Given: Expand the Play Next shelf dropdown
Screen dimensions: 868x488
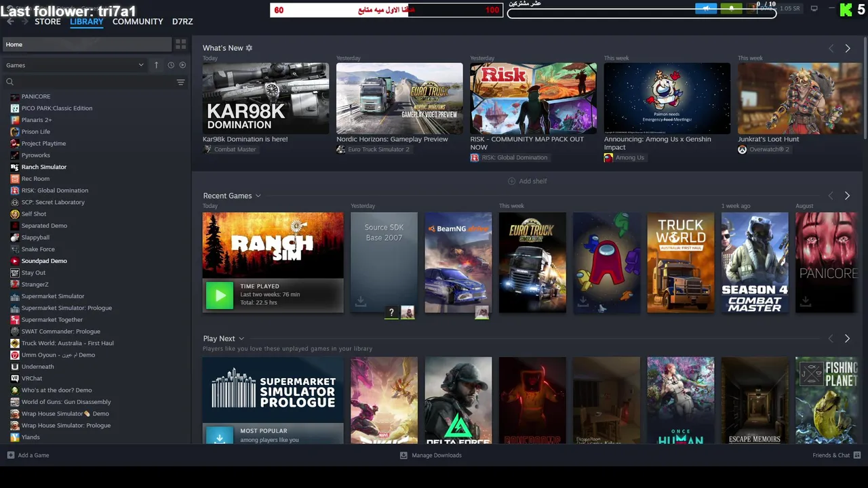Looking at the screenshot, I should pyautogui.click(x=241, y=338).
